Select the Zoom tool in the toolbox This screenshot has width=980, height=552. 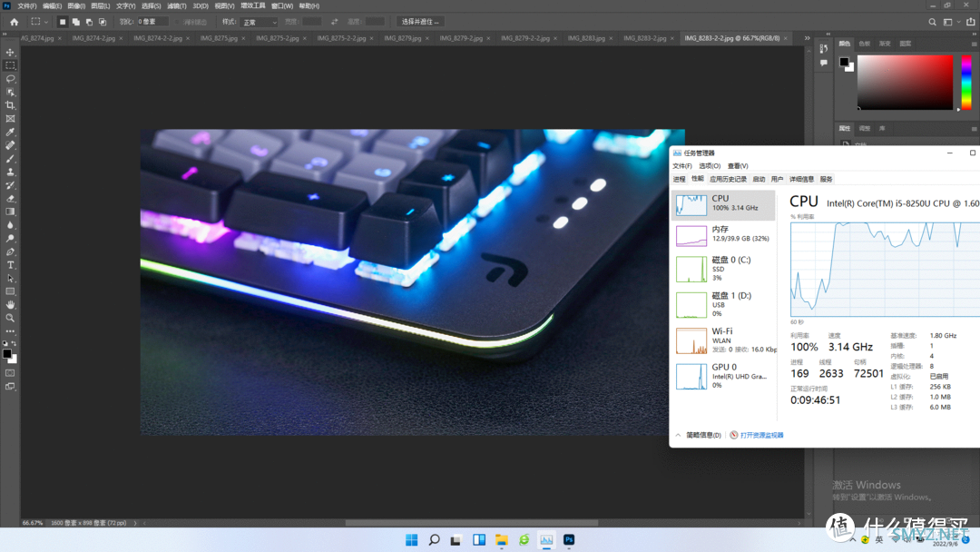pyautogui.click(x=10, y=318)
